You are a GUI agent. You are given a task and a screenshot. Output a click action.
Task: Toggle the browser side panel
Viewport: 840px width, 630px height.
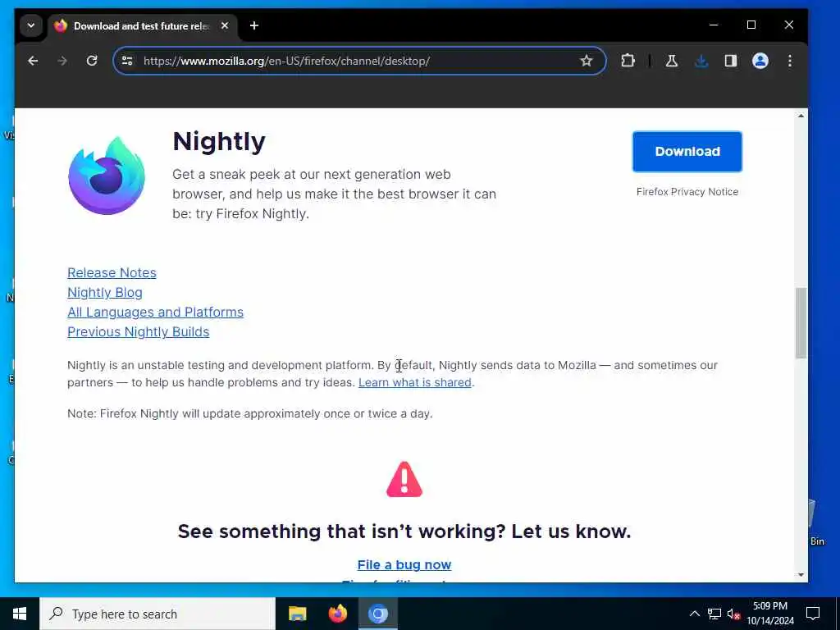click(x=731, y=61)
